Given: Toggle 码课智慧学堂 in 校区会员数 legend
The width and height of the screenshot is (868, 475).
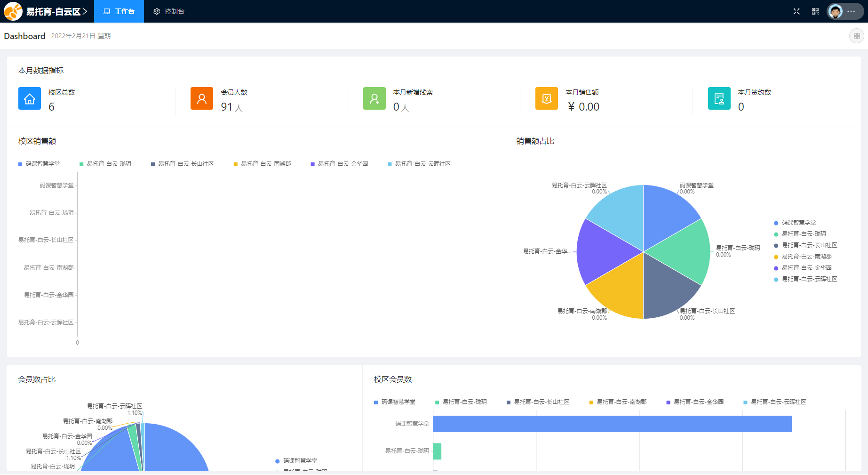Looking at the screenshot, I should [x=395, y=402].
